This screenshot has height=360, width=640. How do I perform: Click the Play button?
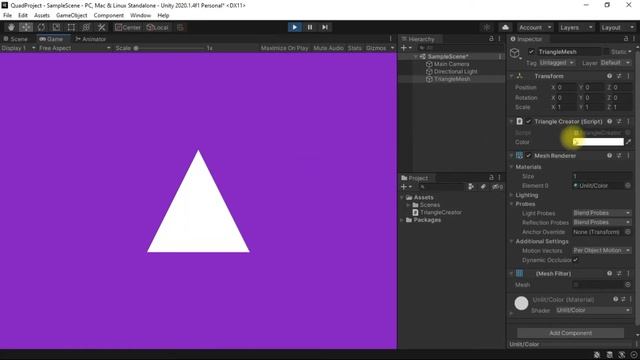pyautogui.click(x=294, y=27)
